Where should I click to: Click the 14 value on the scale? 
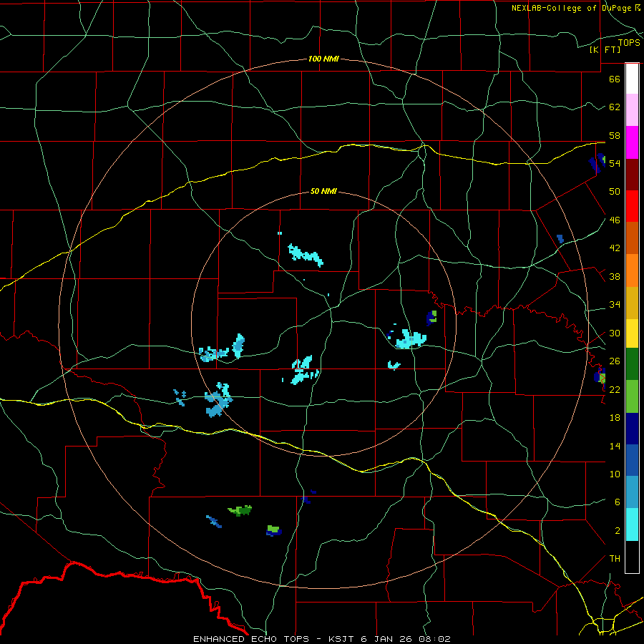pos(615,446)
